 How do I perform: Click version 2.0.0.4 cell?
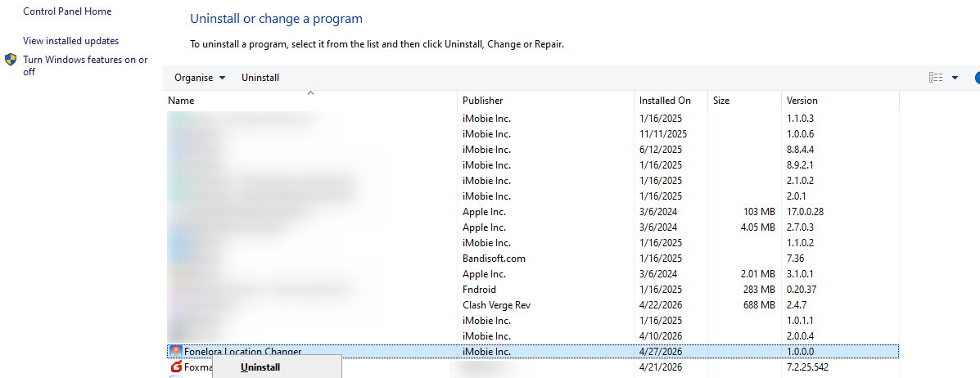pos(800,336)
